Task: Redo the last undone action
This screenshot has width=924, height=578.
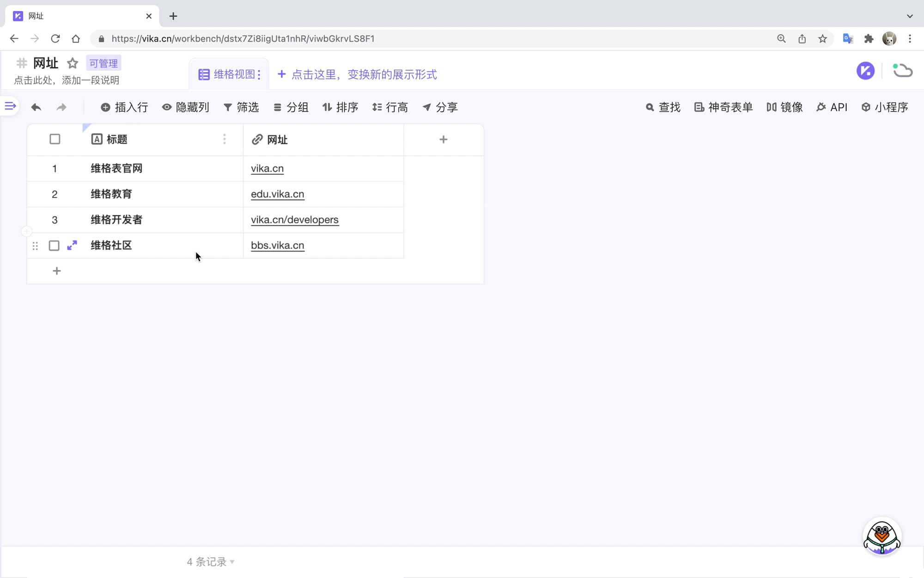Action: (x=61, y=107)
